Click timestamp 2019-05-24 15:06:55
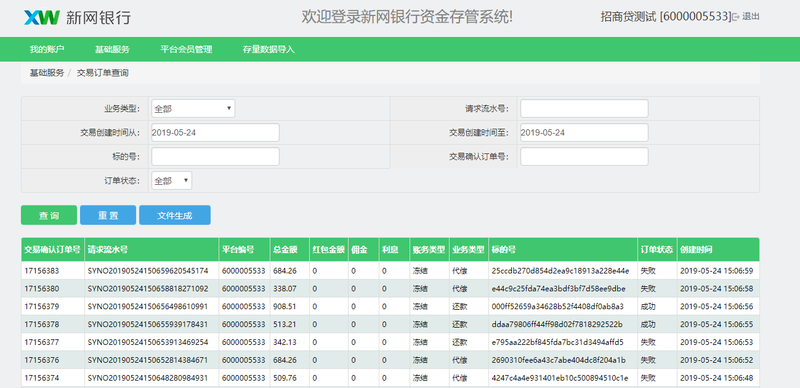The image size is (800, 388). tap(717, 324)
